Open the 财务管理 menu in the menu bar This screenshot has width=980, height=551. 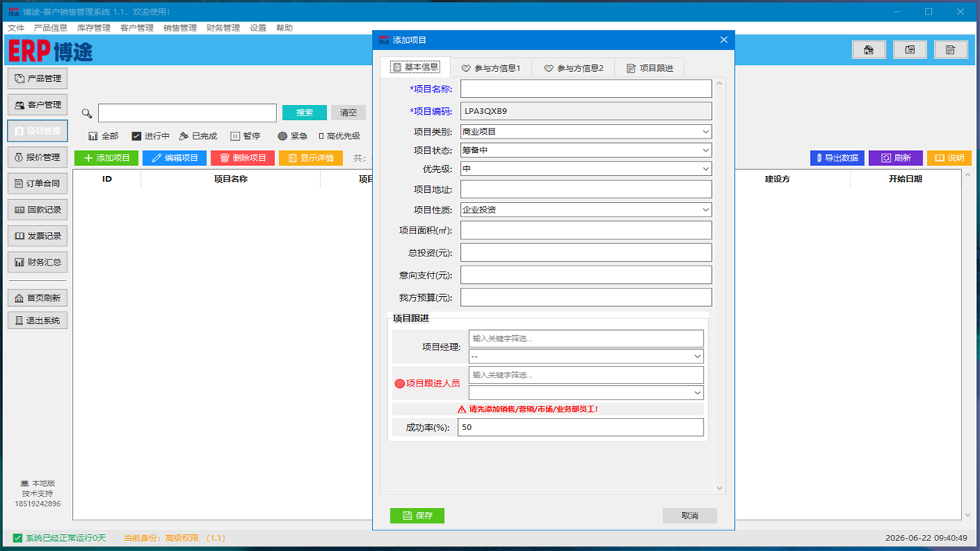tap(223, 28)
